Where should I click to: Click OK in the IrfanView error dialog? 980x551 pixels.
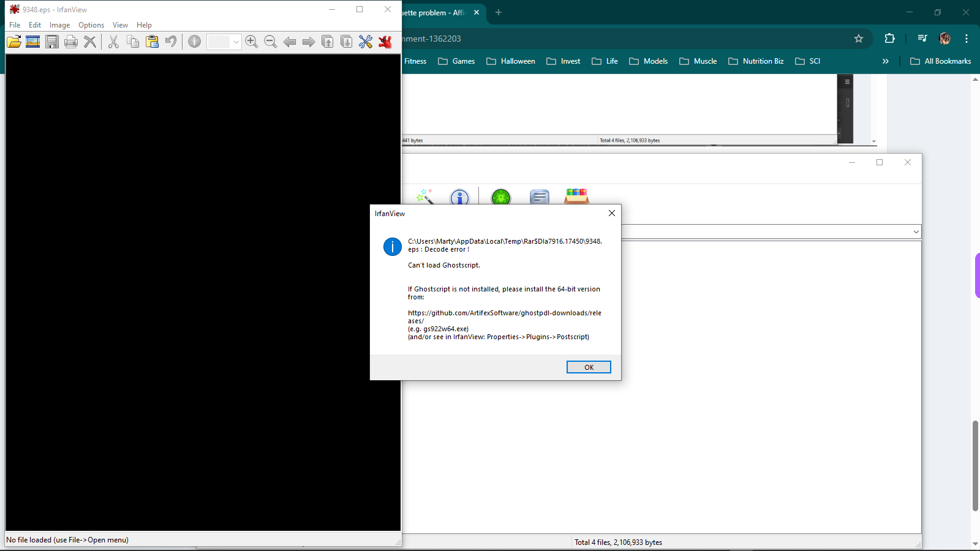coord(589,367)
